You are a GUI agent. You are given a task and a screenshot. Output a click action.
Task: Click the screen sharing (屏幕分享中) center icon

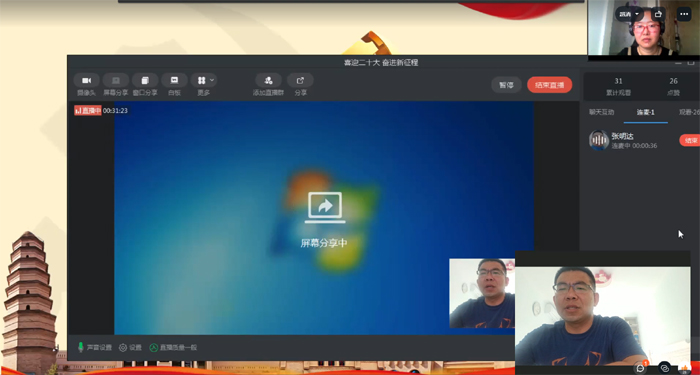coord(325,208)
